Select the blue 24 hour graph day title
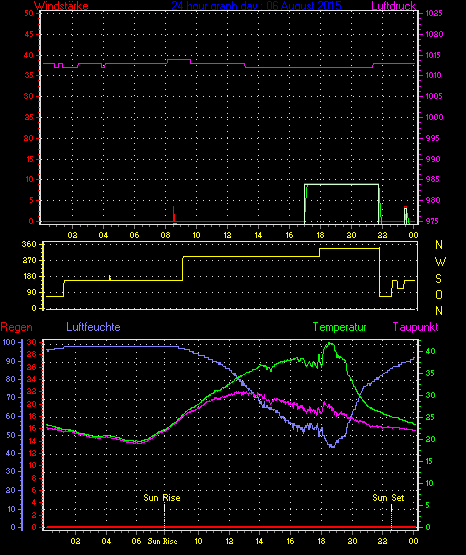This screenshot has height=555, width=466. coord(257,6)
